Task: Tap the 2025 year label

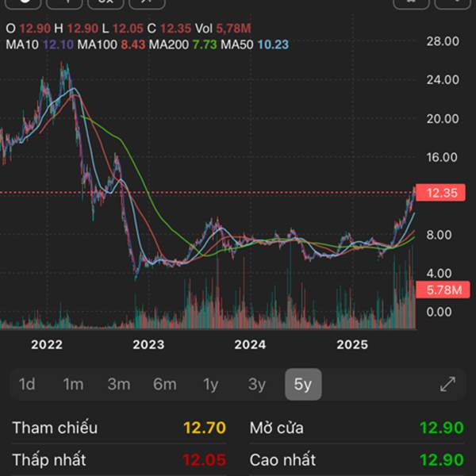Action: (x=352, y=344)
